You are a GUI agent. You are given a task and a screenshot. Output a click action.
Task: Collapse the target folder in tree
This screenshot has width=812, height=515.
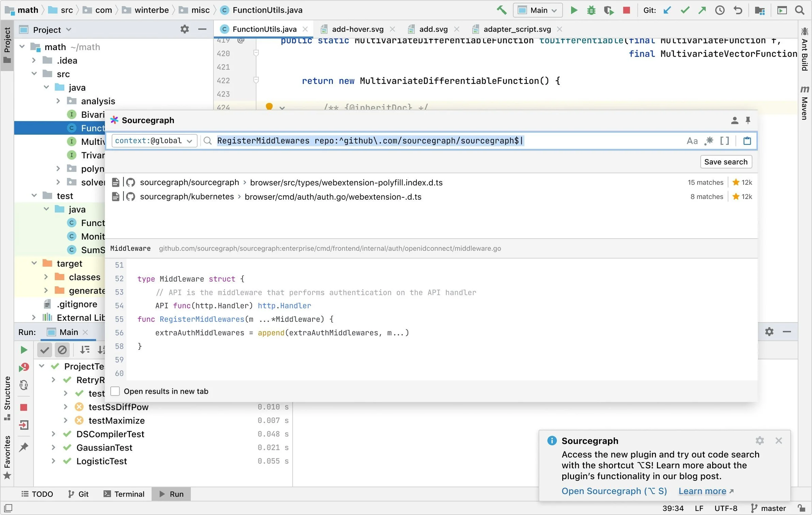pos(34,263)
